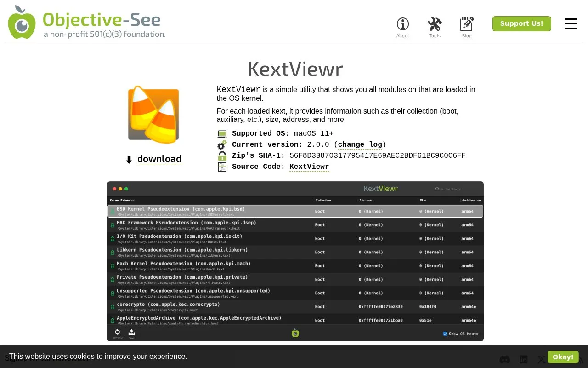Open the KextViewr source code link
This screenshot has width=588, height=368.
pyautogui.click(x=309, y=167)
